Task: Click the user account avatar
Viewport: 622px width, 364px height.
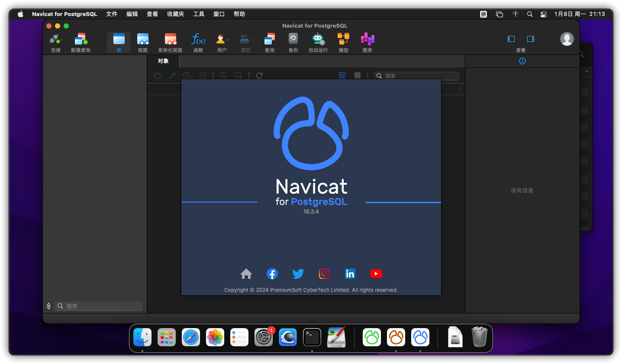Action: (567, 39)
